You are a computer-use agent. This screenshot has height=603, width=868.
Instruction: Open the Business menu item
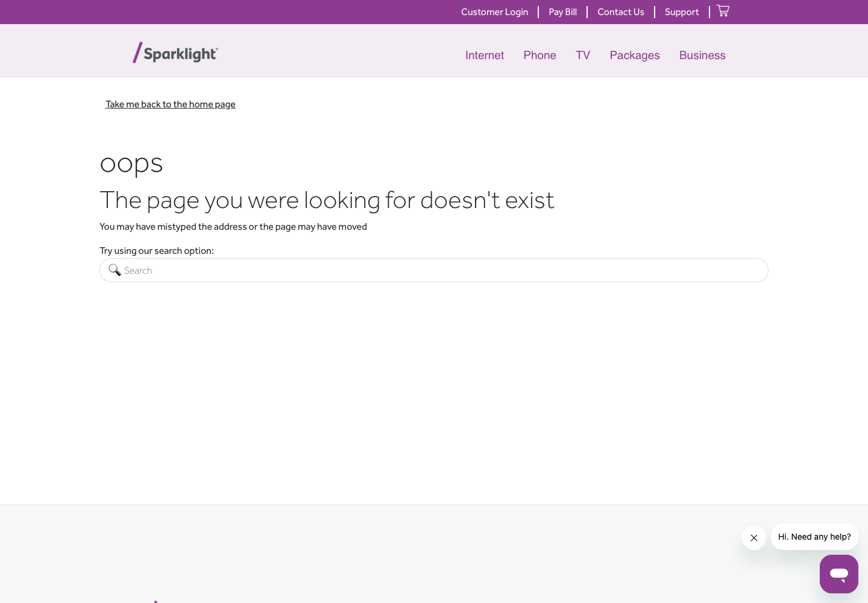point(702,55)
